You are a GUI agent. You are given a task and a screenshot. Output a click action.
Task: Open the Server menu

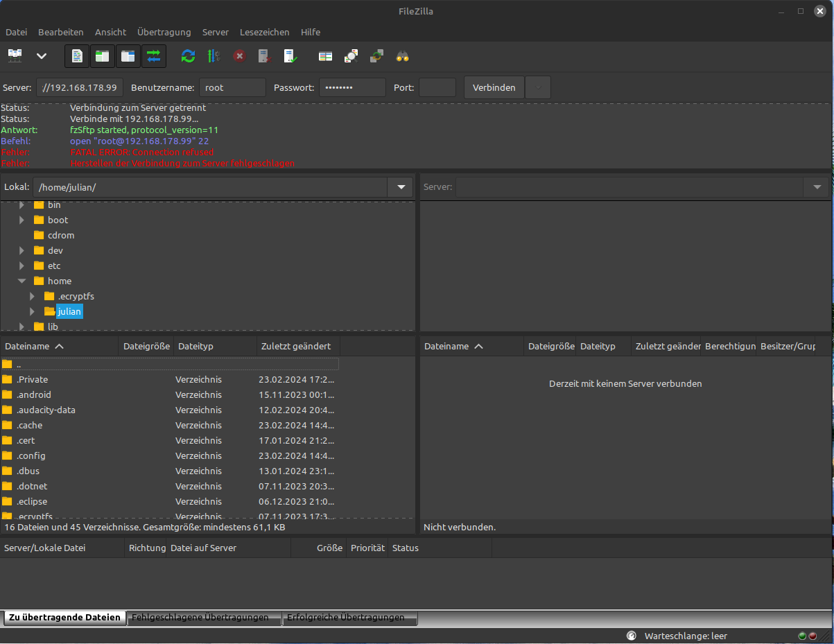coord(216,32)
